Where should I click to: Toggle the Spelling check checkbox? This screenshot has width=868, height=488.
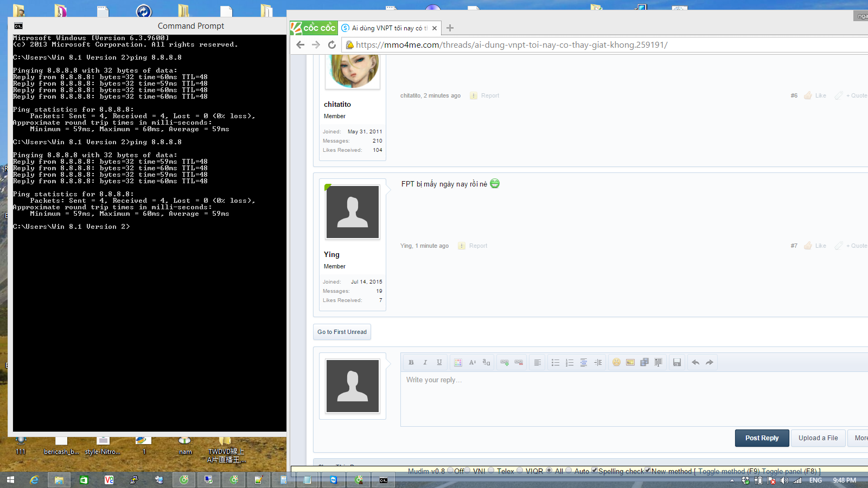(x=595, y=470)
